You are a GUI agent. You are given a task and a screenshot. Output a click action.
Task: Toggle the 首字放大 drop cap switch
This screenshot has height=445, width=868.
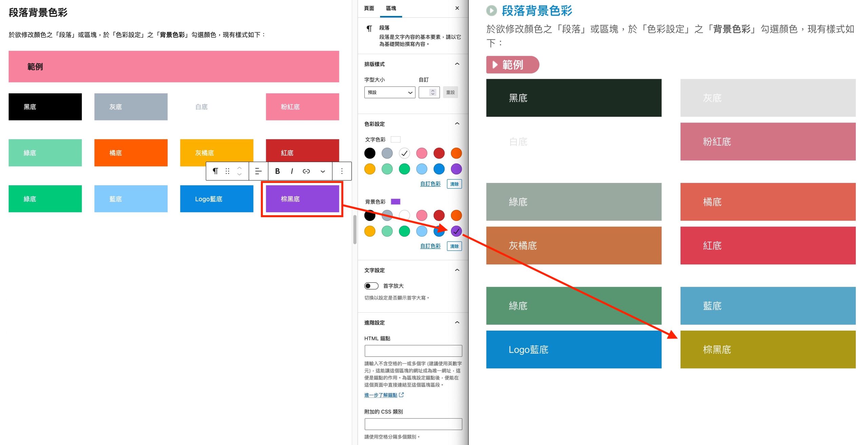[x=371, y=286]
